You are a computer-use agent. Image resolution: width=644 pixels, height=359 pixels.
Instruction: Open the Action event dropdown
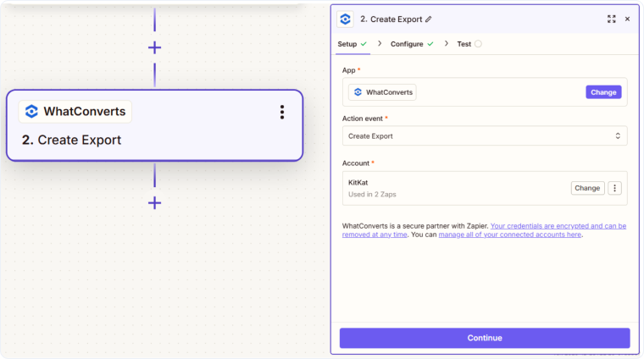[x=485, y=135]
